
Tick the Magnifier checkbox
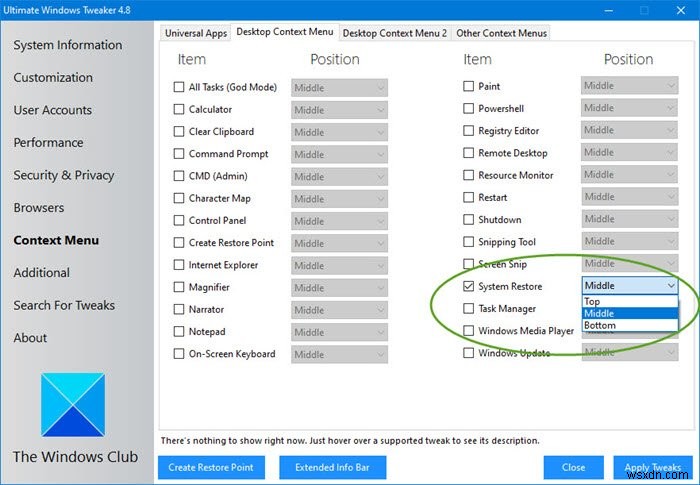pos(179,287)
